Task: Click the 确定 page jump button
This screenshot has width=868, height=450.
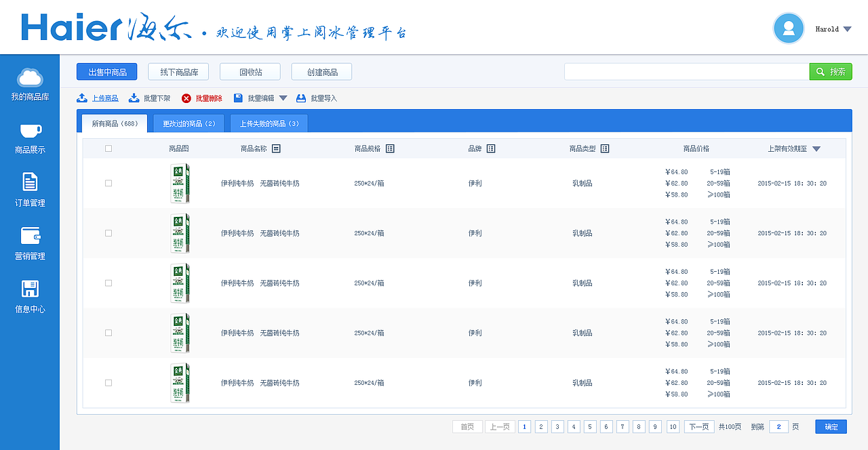Action: [x=831, y=427]
